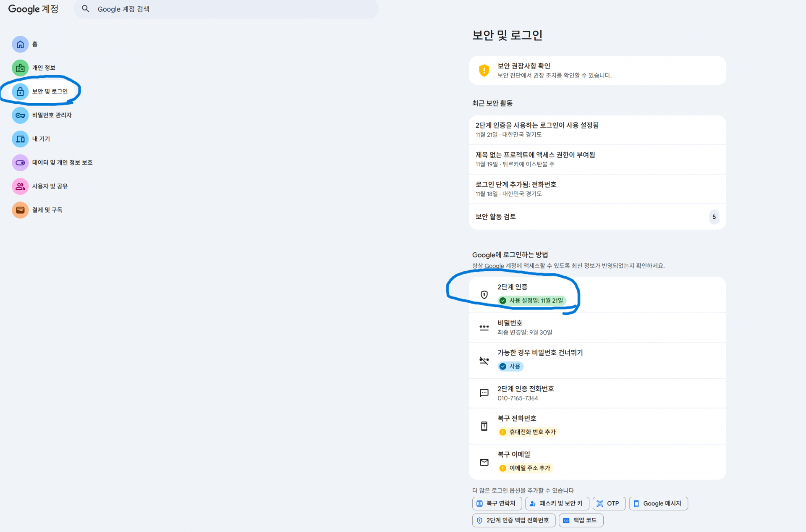Open the 비밀번호 관리자 key icon
Viewport: 806px width, 532px height.
click(x=20, y=115)
